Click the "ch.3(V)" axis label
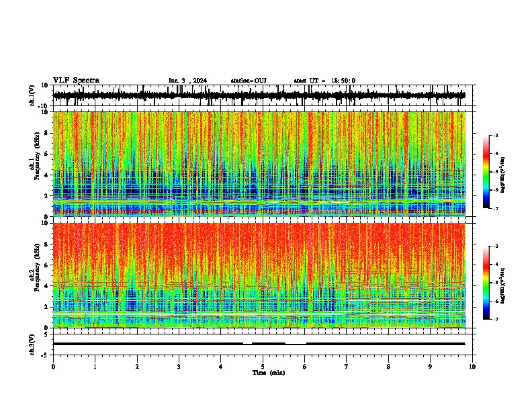Viewport: 532px width, 411px height. pos(32,345)
